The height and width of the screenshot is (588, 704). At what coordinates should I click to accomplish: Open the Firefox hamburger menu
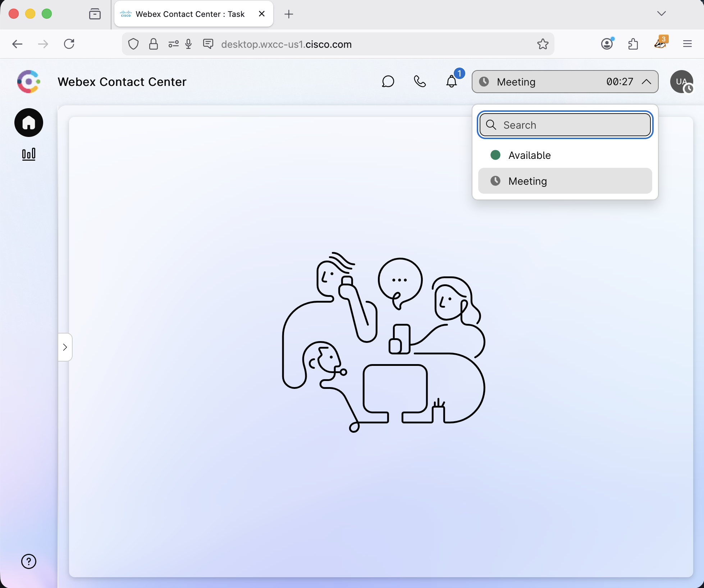(687, 44)
